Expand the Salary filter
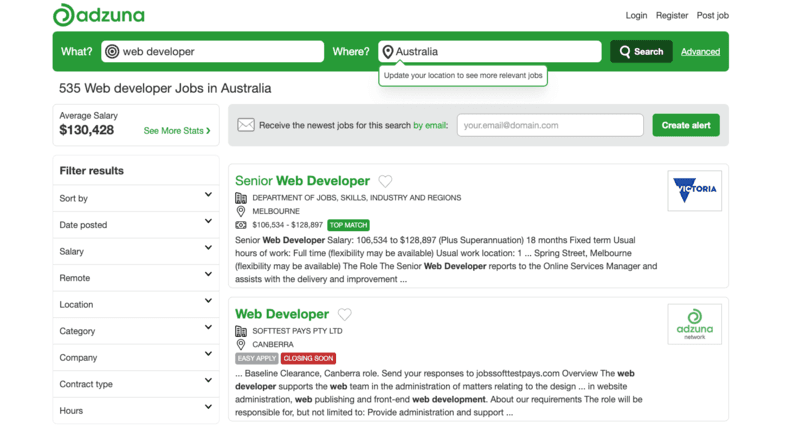 click(136, 251)
